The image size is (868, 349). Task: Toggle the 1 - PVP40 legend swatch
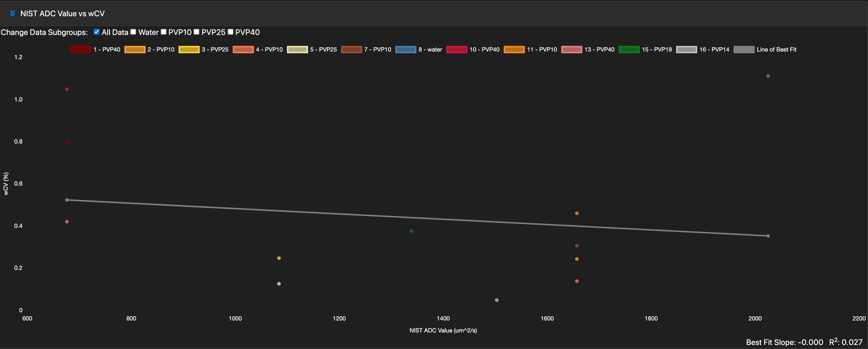(80, 49)
